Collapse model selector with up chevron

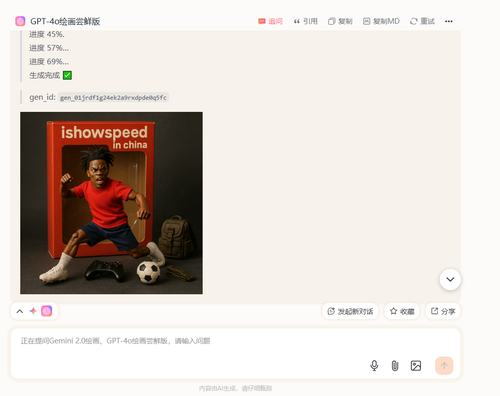coord(20,311)
